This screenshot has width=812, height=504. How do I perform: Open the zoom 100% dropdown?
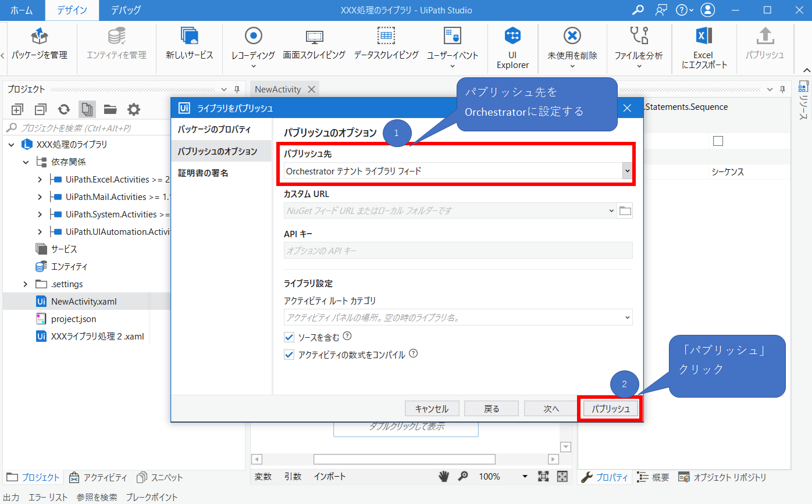coord(526,477)
